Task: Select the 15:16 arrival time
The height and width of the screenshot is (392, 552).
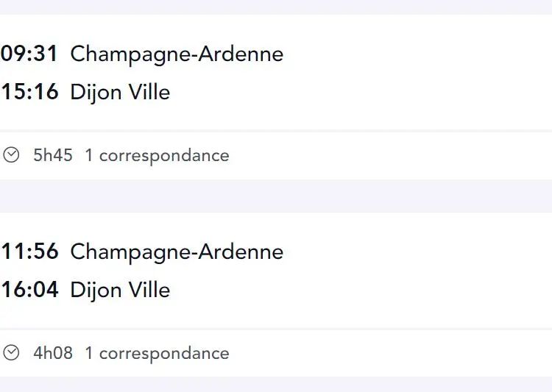Action: [29, 92]
